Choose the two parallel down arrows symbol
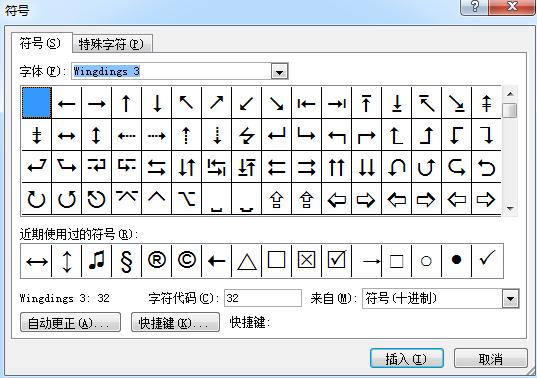This screenshot has width=537, height=378. [x=366, y=167]
